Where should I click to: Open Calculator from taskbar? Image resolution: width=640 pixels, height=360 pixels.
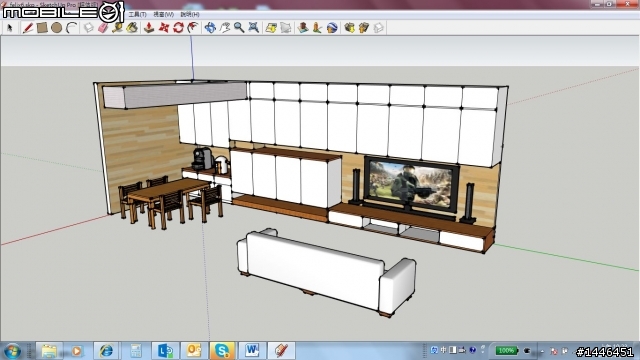point(136,351)
